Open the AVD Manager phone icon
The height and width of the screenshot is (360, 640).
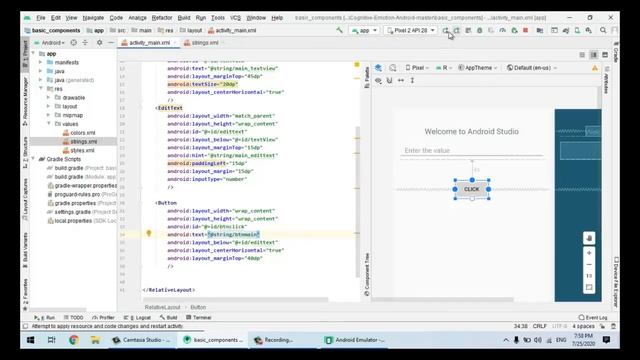coord(577,31)
